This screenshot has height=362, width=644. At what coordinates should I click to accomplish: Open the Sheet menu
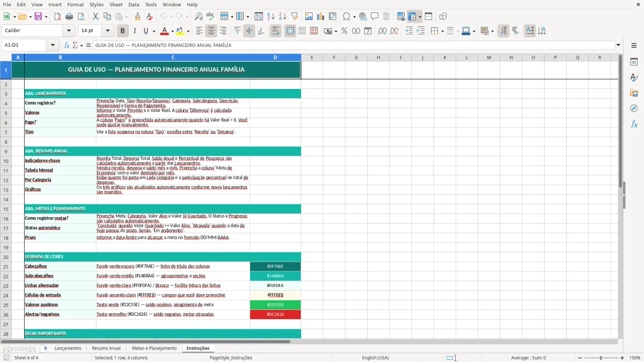(x=116, y=4)
